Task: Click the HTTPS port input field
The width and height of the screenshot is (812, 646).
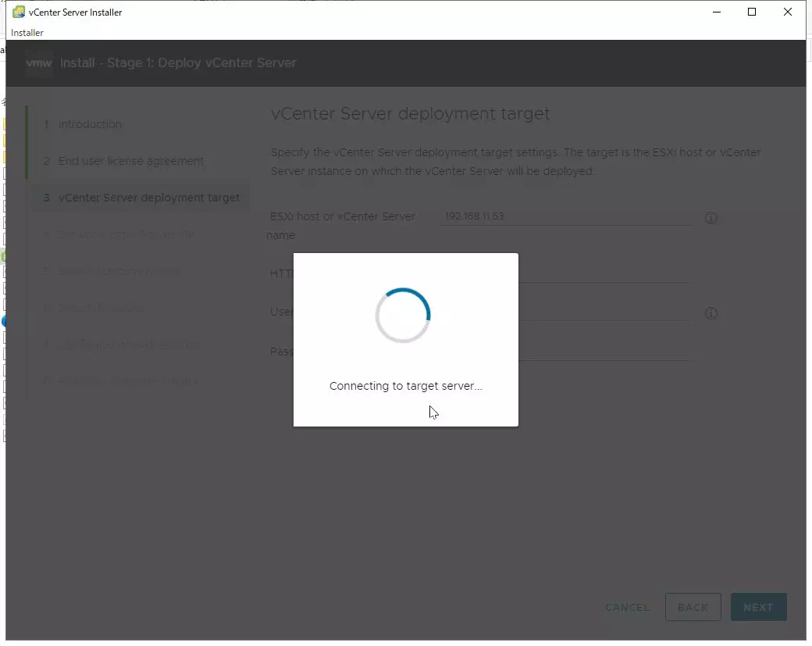Action: (605, 273)
